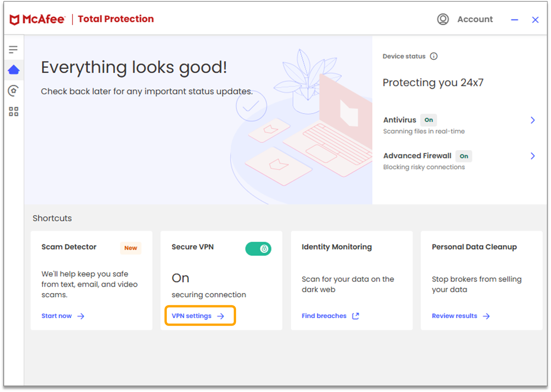Expand Advanced Firewall details with the chevron
The height and width of the screenshot is (392, 551).
click(533, 156)
